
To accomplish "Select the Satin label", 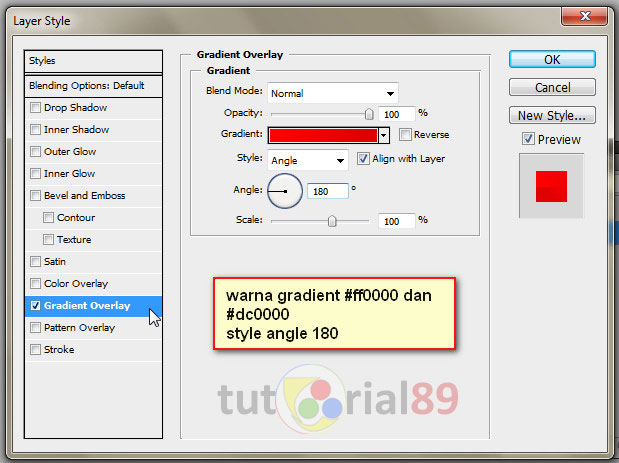I will [x=55, y=261].
